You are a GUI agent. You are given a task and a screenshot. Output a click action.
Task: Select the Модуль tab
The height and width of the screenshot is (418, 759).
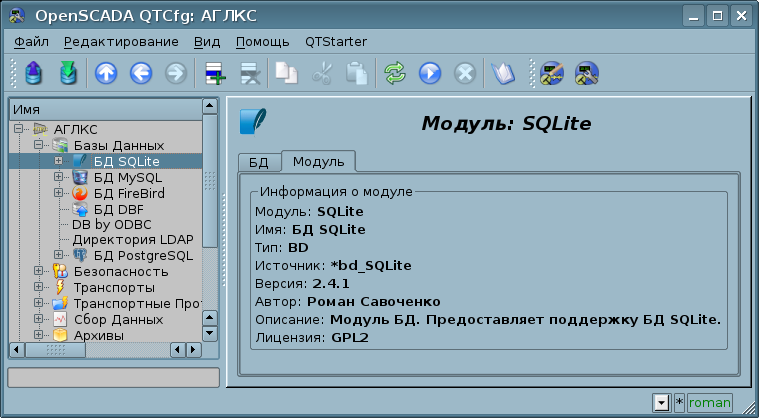coord(319,161)
